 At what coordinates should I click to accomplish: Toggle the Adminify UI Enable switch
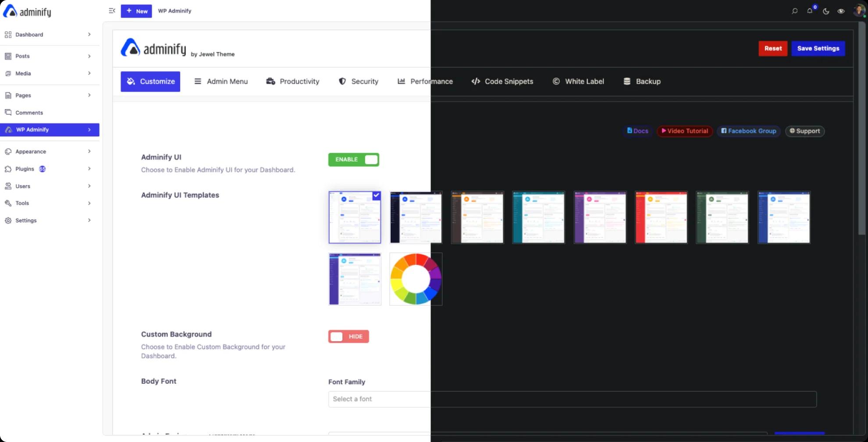tap(354, 160)
